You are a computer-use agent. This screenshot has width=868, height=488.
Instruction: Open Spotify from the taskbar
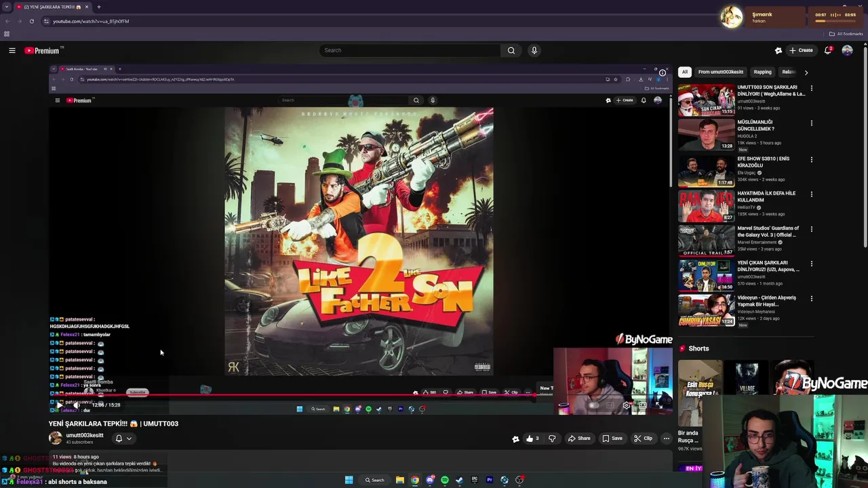(445, 480)
